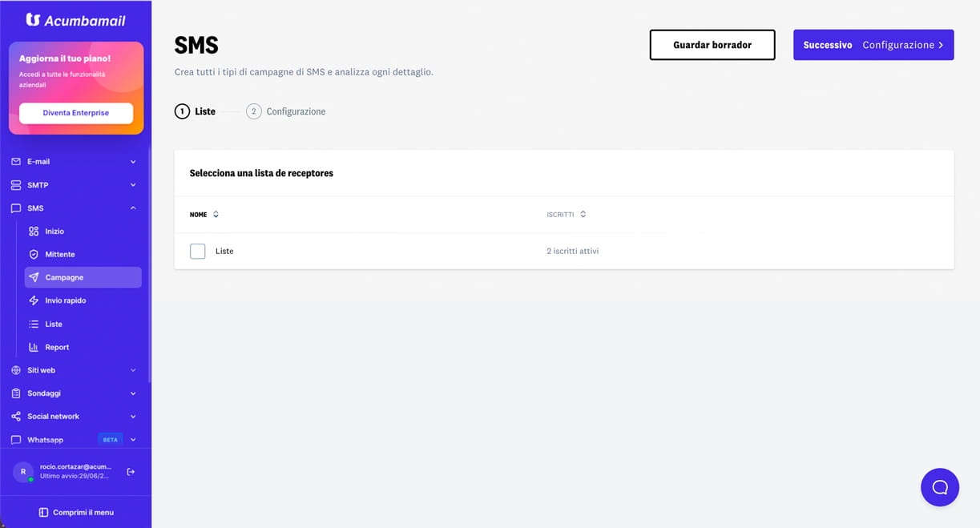The image size is (980, 528).
Task: Select Campagne in the sidebar
Action: (x=83, y=277)
